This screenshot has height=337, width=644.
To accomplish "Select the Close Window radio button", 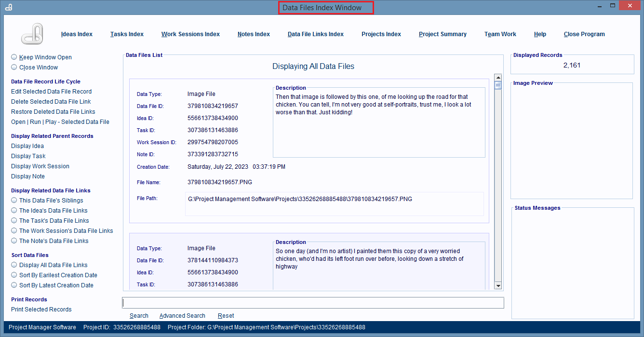I will [14, 67].
